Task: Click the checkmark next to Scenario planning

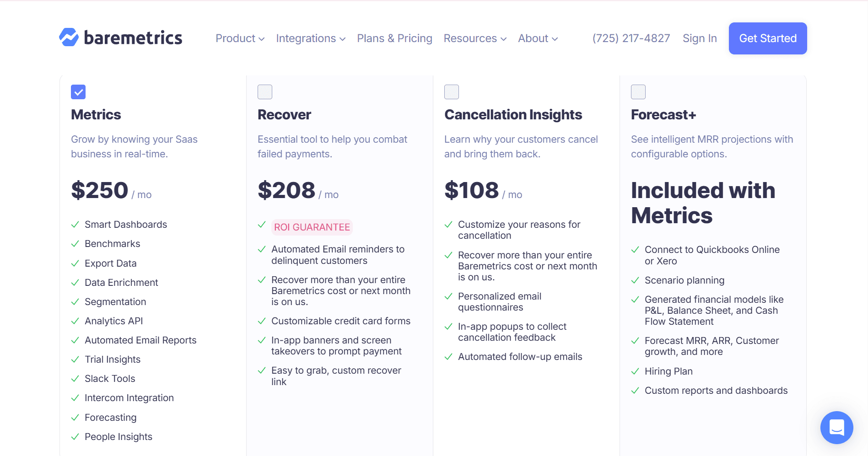Action: 635,280
